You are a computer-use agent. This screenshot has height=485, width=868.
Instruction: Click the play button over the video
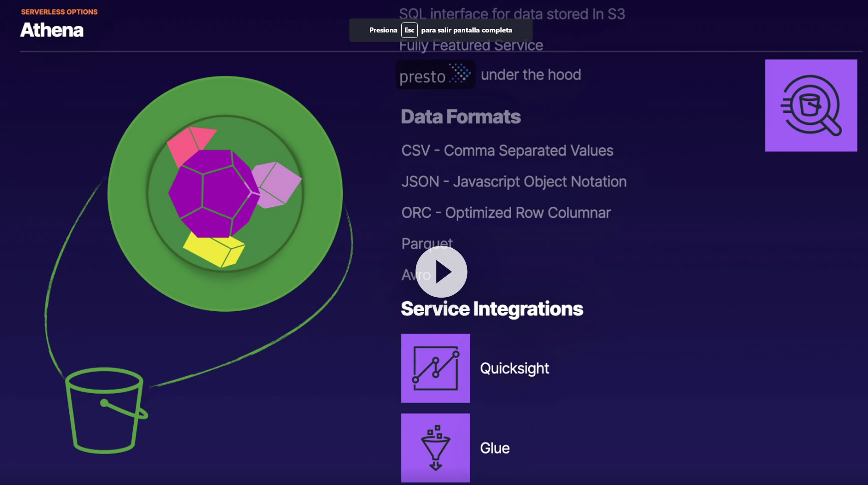click(441, 272)
